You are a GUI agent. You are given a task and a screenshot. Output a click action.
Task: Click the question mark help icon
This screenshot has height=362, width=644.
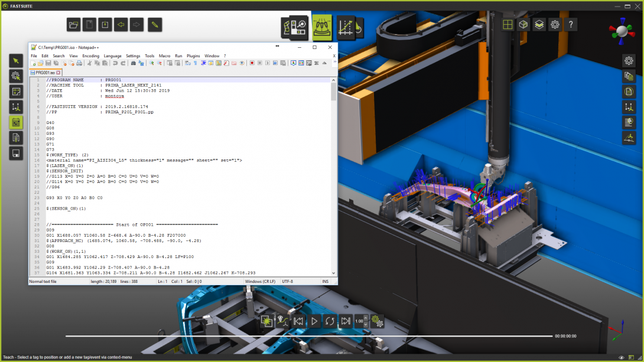[570, 25]
